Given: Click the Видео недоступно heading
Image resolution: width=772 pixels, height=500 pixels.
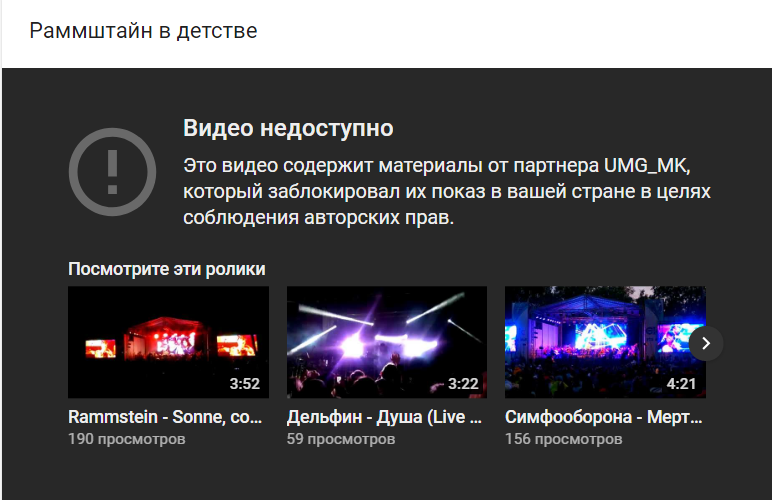Looking at the screenshot, I should tap(288, 128).
